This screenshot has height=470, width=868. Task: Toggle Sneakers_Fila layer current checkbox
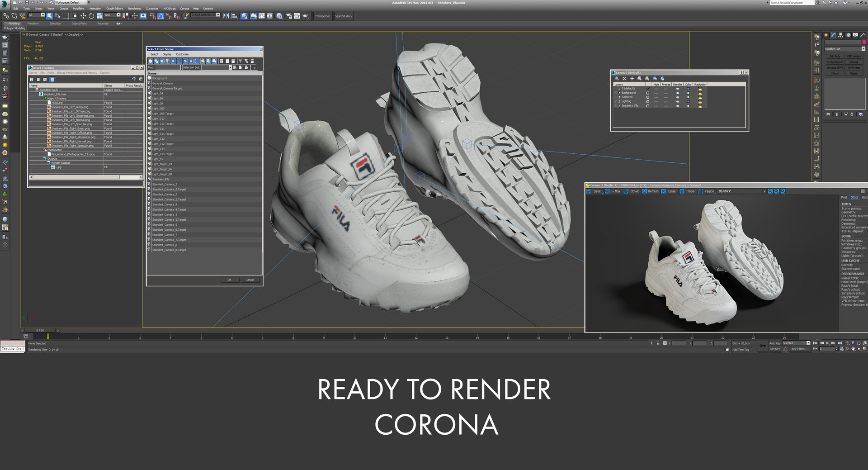pos(648,106)
